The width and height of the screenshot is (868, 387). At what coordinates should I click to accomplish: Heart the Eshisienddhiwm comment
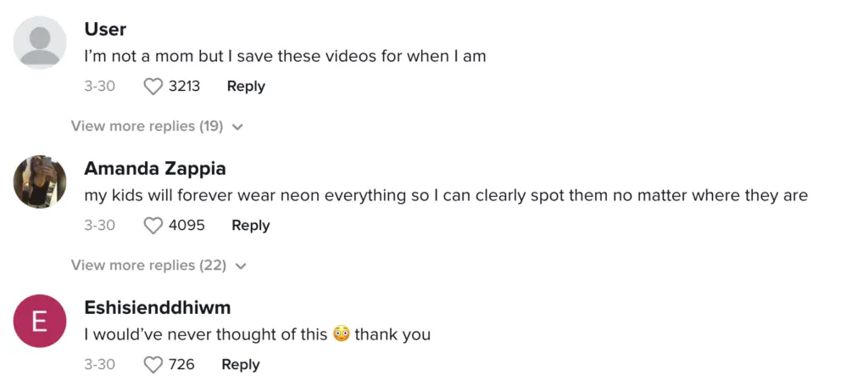point(153,365)
